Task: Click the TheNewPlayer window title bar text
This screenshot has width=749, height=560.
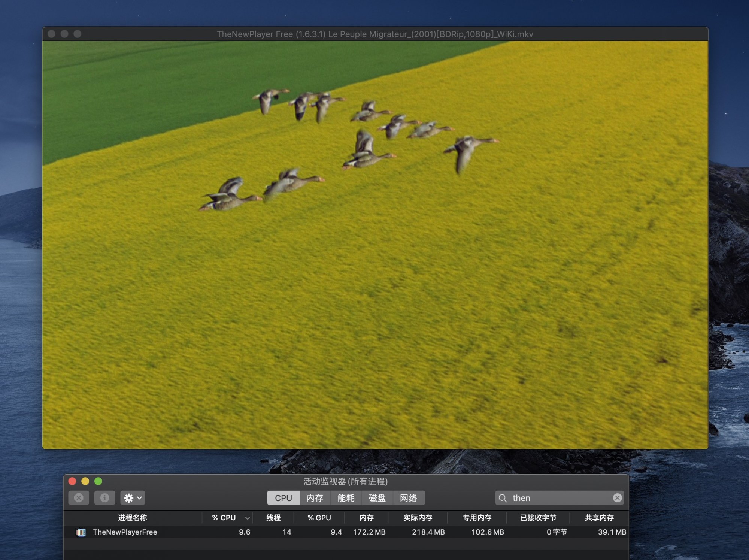Action: (x=375, y=34)
